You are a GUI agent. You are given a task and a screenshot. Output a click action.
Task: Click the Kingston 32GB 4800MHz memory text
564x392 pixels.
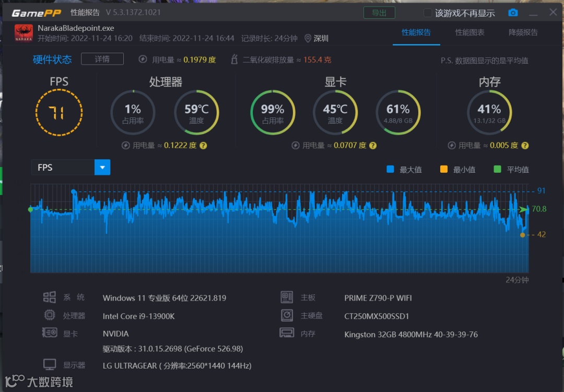click(x=411, y=335)
